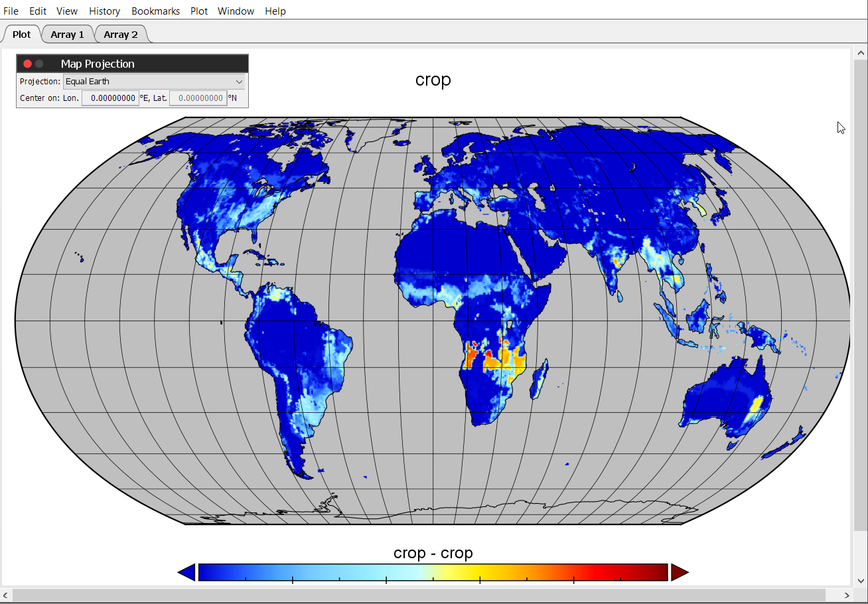Click the dark red right arrow of the colorbar

(680, 572)
